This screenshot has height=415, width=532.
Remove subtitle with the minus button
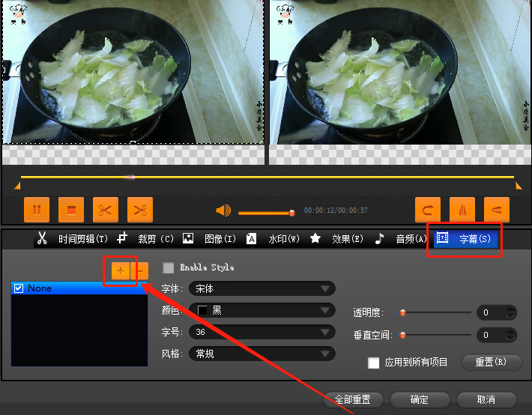[x=139, y=270]
